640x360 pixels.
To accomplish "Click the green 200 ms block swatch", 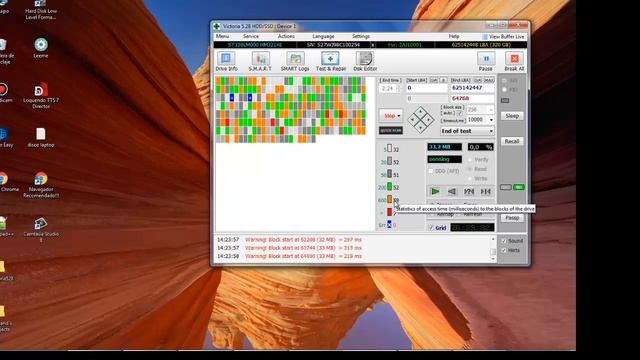I will click(389, 187).
